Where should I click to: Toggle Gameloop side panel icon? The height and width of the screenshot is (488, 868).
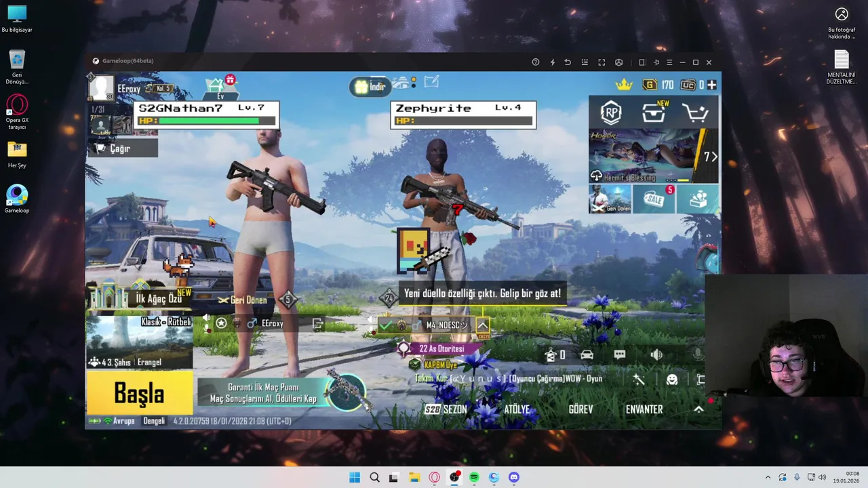pyautogui.click(x=642, y=62)
